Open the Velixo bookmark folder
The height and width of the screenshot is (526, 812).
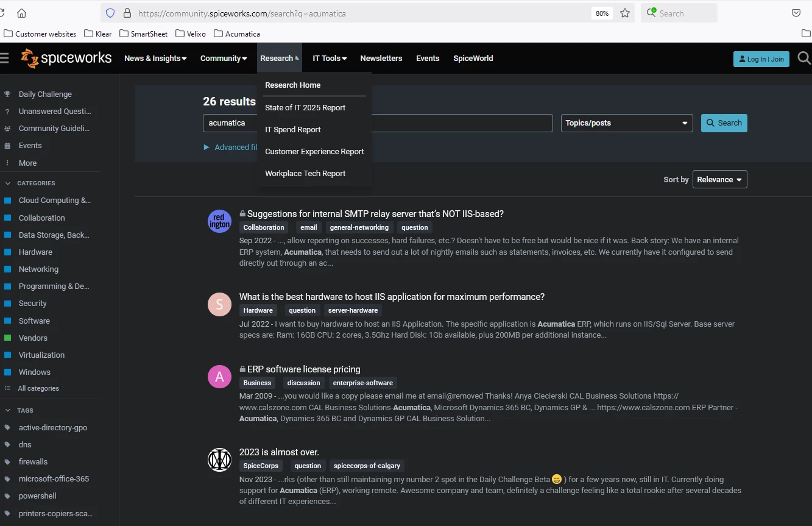pos(191,34)
